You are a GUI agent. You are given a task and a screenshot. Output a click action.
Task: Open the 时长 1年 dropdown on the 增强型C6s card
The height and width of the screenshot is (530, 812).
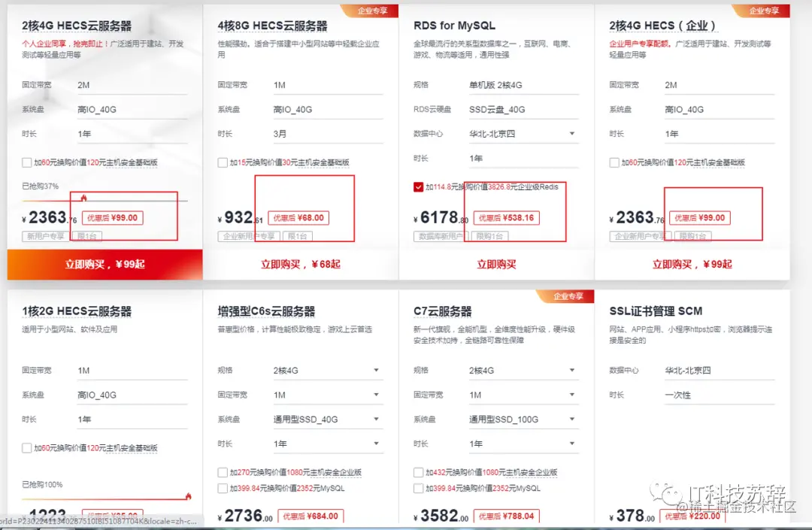pos(328,444)
